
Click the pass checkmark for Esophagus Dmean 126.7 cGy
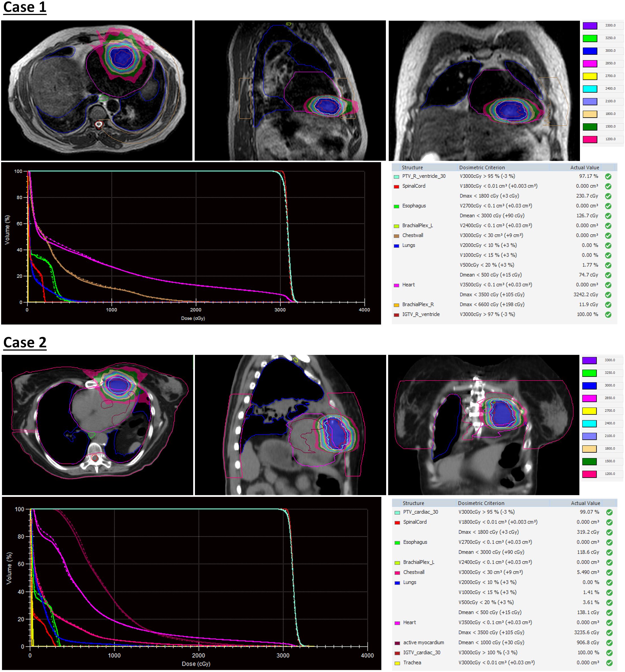tap(608, 216)
